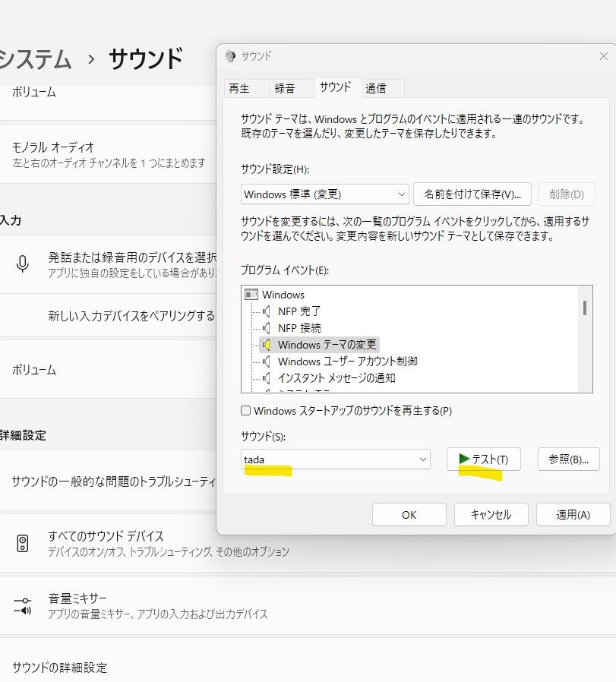Viewport: 616px width, 682px height.
Task: Click the microphone icon in input section
Action: point(22,264)
